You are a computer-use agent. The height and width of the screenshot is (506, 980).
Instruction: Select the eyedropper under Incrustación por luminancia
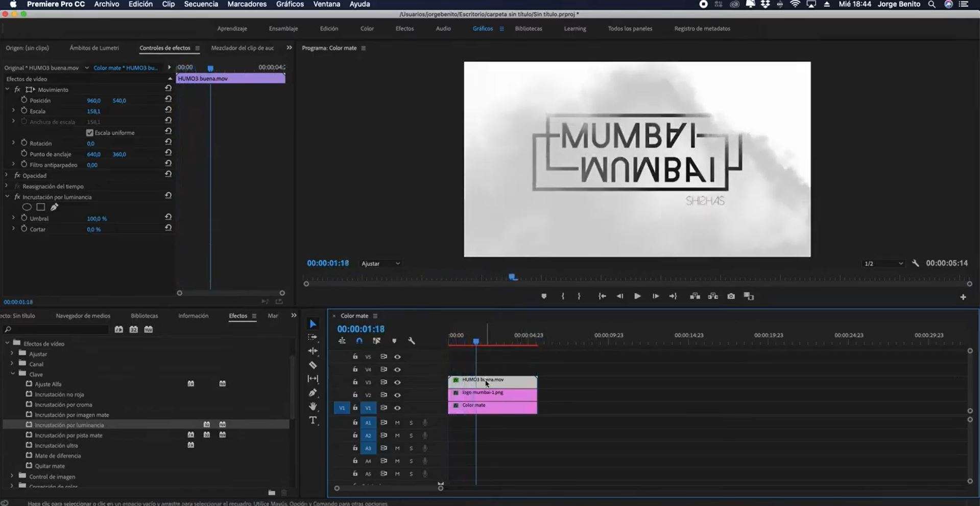(54, 207)
